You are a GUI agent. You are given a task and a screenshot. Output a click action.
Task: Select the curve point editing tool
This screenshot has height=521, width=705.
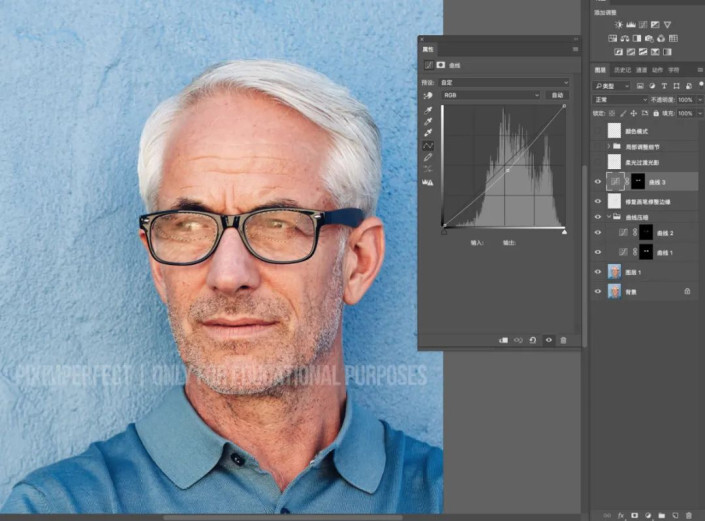428,146
